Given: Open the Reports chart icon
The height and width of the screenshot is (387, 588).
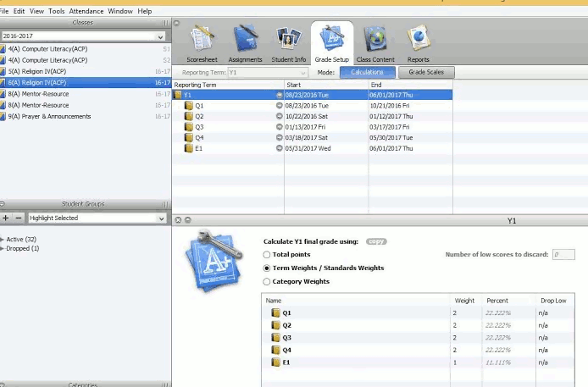Looking at the screenshot, I should pyautogui.click(x=419, y=38).
